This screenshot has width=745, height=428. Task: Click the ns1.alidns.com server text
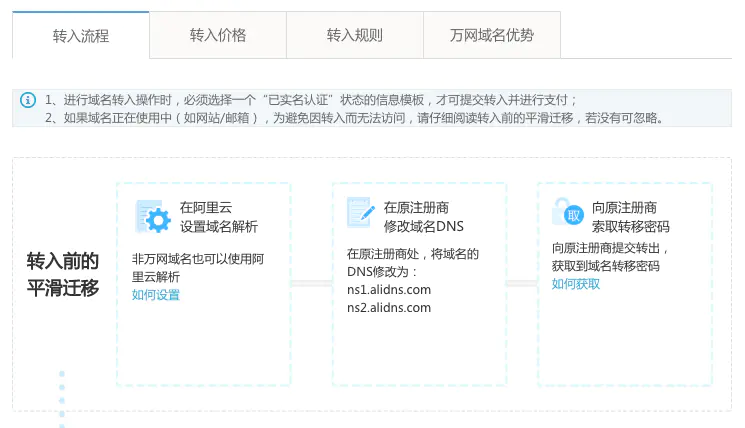coord(389,290)
